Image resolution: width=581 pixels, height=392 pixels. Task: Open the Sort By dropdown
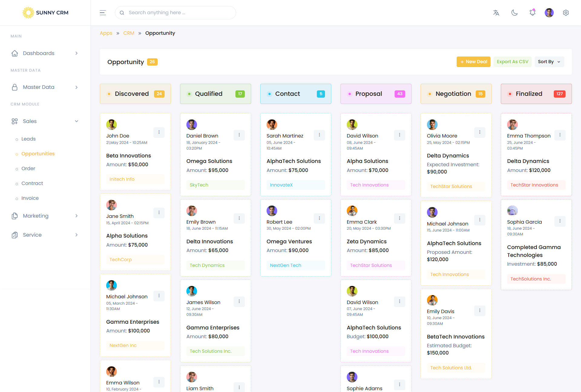click(x=549, y=62)
